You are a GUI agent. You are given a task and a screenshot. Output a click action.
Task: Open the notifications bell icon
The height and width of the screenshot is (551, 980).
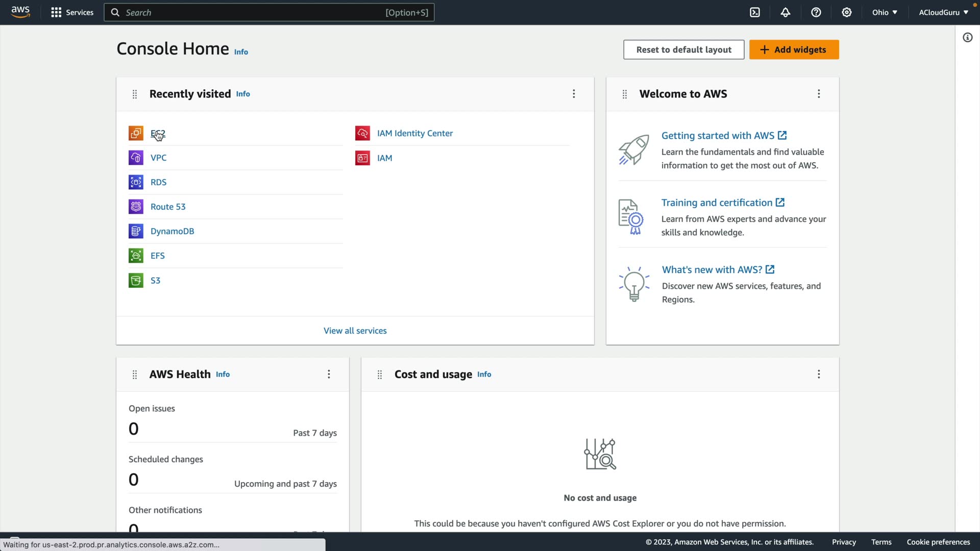click(786, 12)
